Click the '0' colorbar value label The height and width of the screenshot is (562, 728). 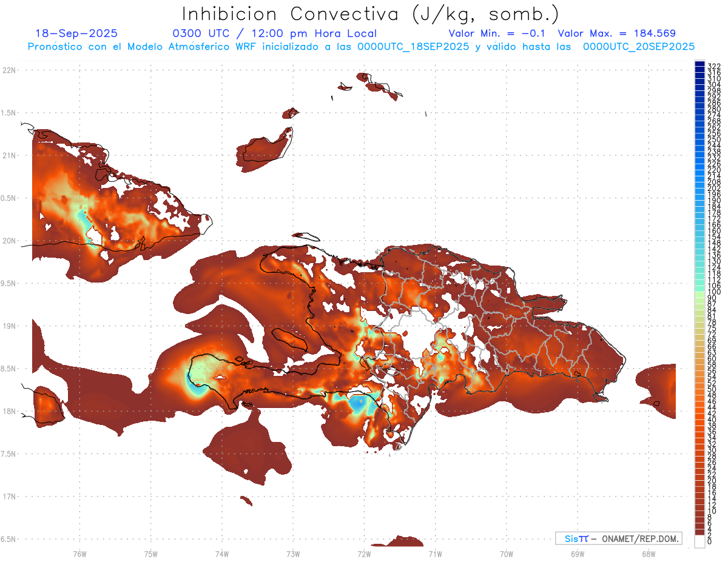(710, 543)
